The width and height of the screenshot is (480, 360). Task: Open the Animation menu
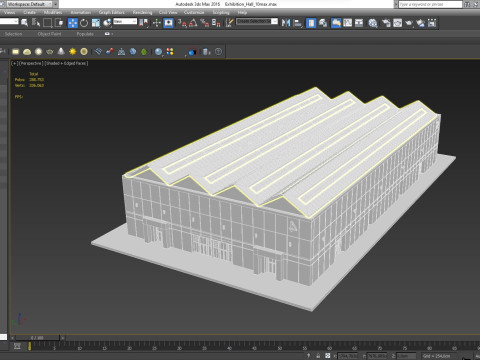click(80, 12)
